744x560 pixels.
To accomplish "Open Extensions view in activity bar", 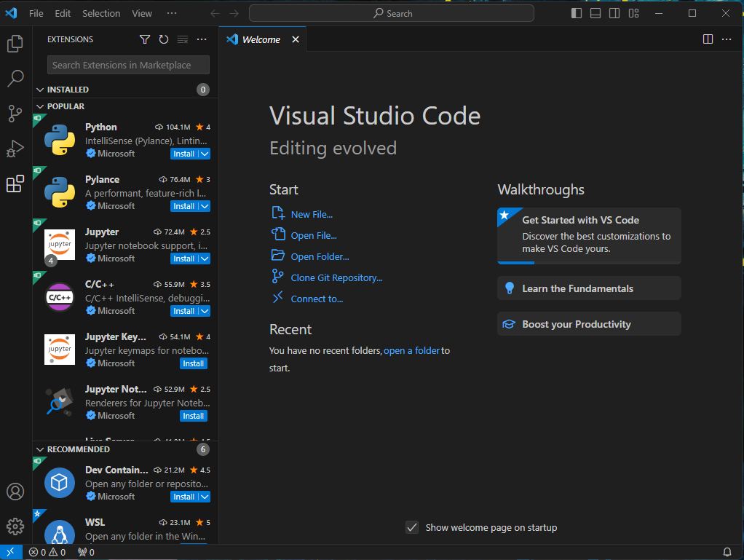I will pos(15,184).
